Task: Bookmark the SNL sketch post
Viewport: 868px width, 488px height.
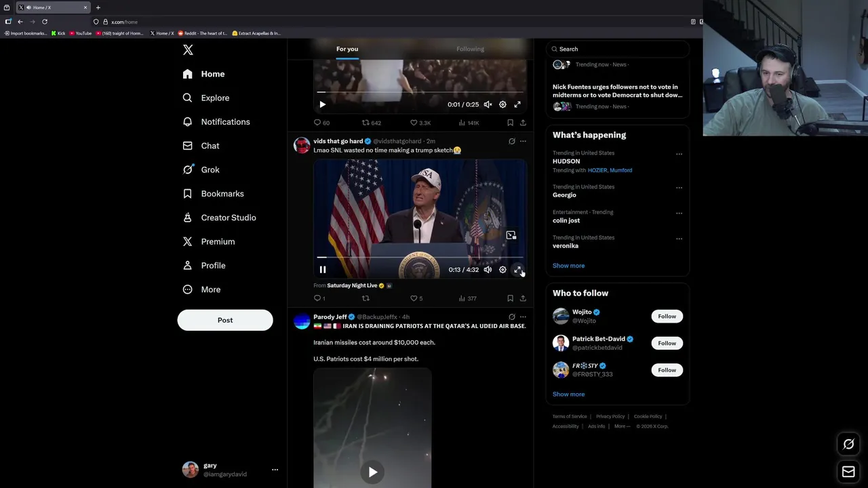Action: pos(510,298)
